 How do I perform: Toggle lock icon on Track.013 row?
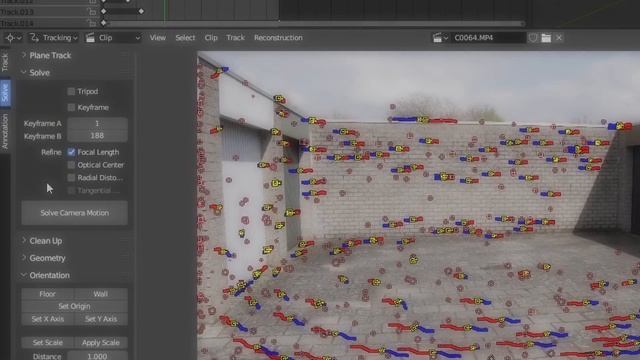[x=92, y=12]
